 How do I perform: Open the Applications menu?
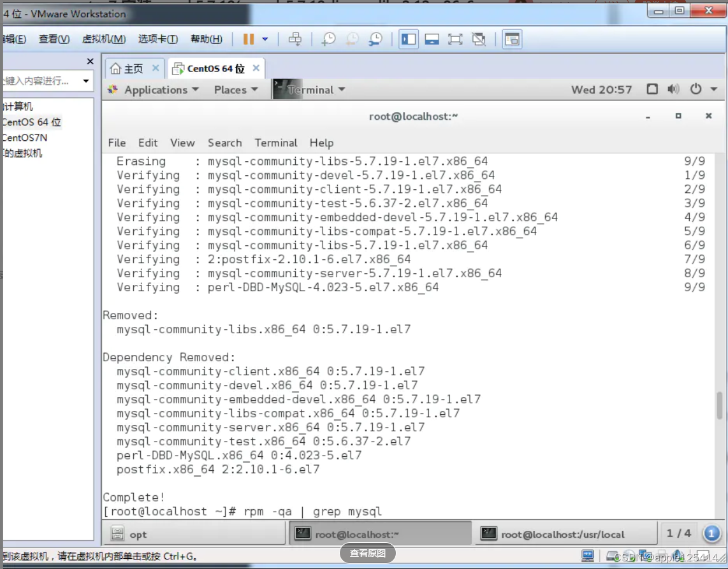[153, 90]
